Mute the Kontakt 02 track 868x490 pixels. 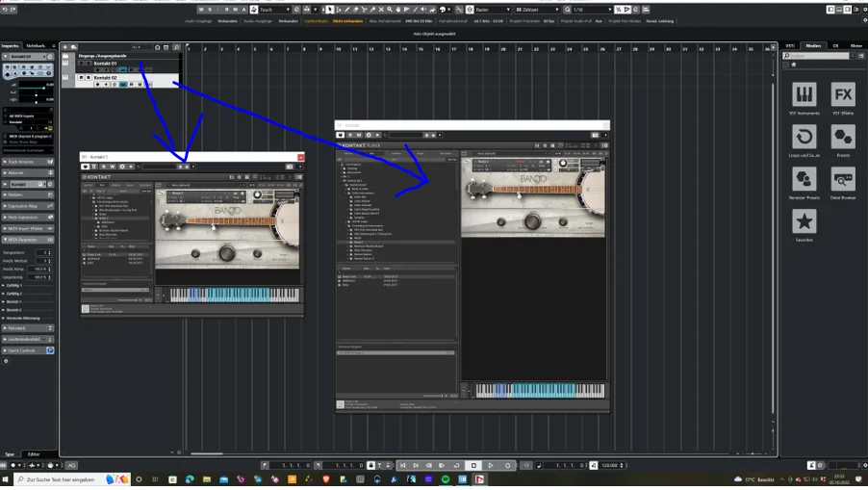(x=82, y=78)
